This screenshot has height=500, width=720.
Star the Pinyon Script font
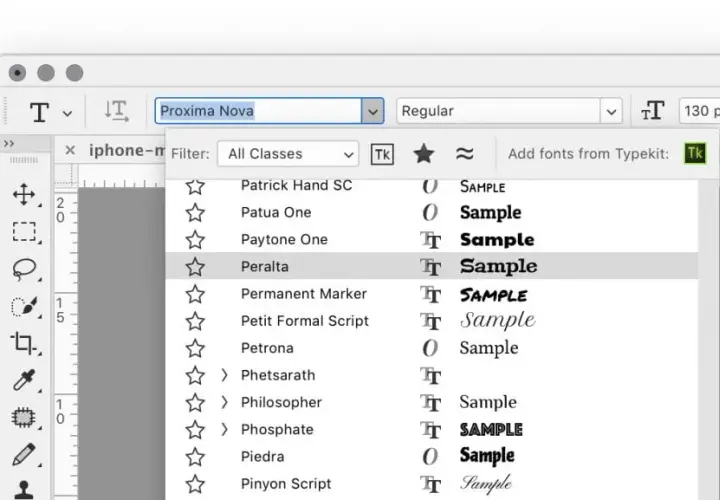[x=195, y=483]
